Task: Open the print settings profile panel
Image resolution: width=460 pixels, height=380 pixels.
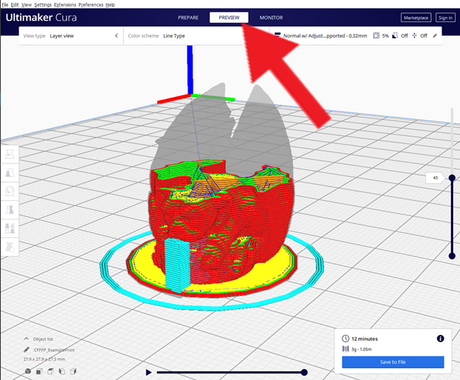Action: 356,36
